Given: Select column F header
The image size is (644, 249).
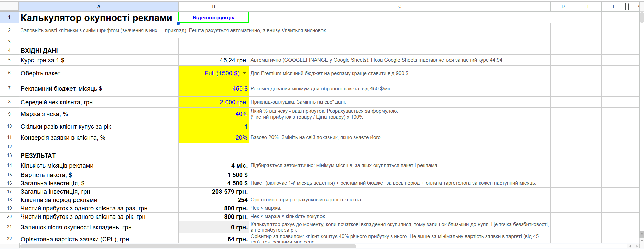Looking at the screenshot, I should (x=614, y=6).
